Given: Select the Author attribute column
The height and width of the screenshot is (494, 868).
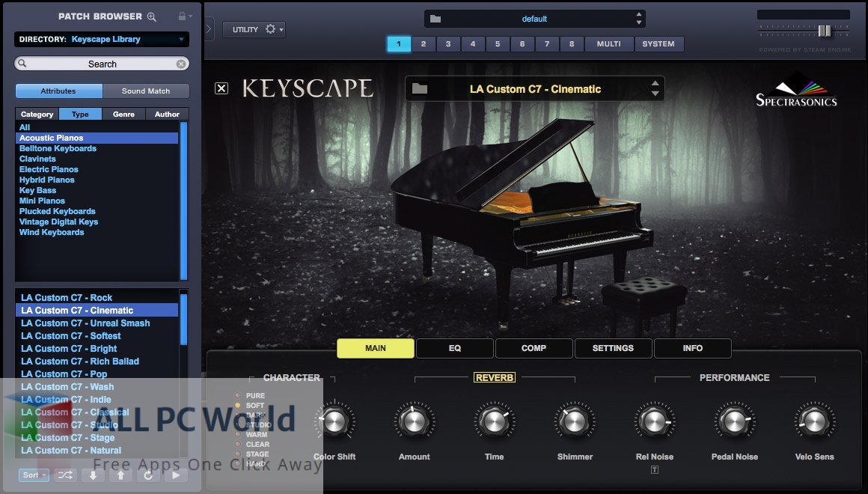Looking at the screenshot, I should click(x=167, y=114).
